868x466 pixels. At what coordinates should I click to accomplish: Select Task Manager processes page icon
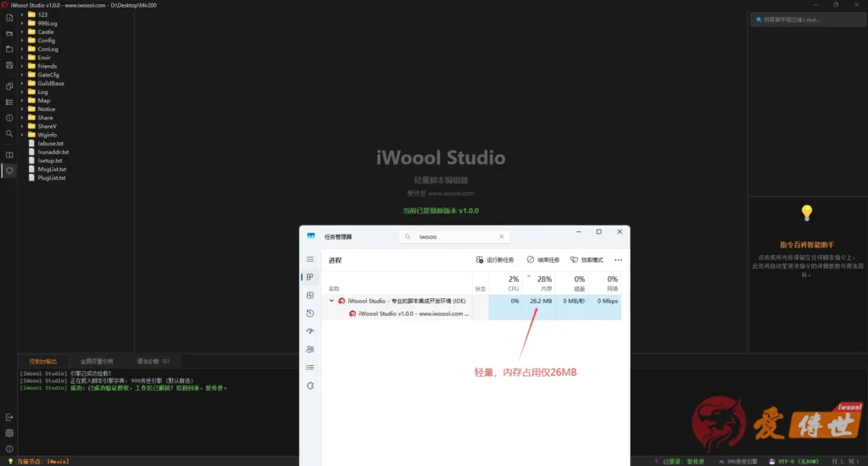[x=310, y=277]
